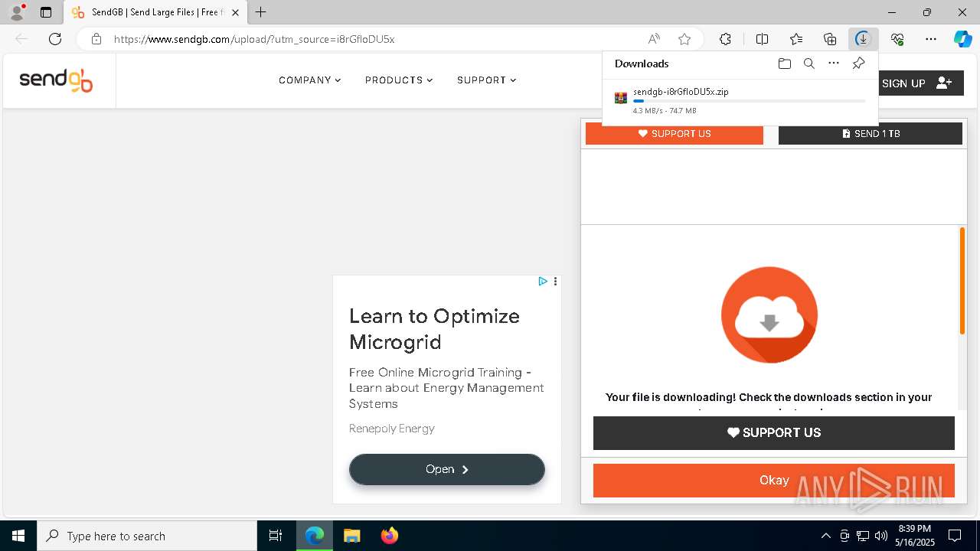
Task: Open downloads folder in Downloads panel
Action: (784, 64)
